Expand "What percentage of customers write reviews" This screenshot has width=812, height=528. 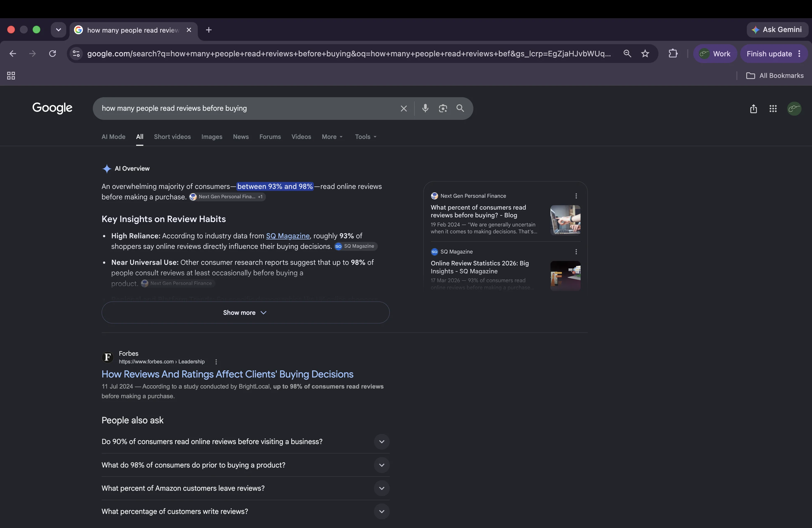click(x=245, y=511)
